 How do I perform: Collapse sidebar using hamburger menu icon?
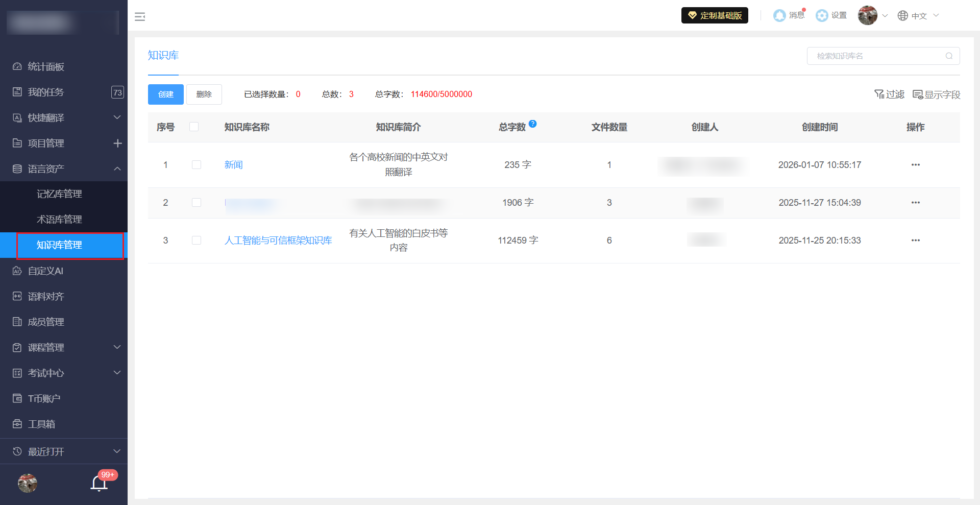point(140,17)
